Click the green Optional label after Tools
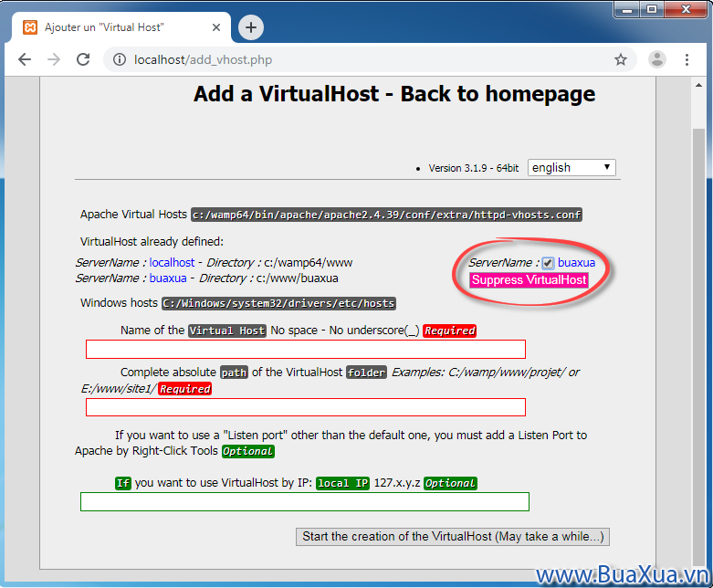Image resolution: width=713 pixels, height=588 pixels. [x=247, y=451]
